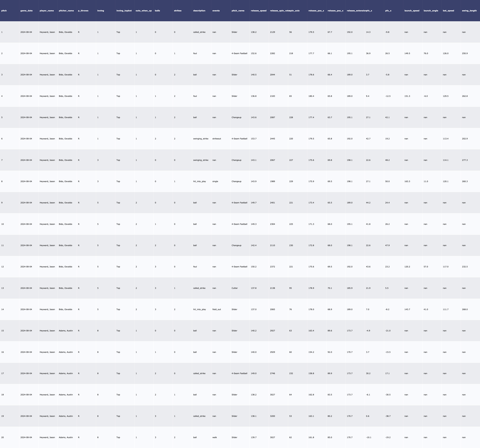480x448 pixels.
Task: Click bat speed 129.5 in row 4
Action: point(445,96)
